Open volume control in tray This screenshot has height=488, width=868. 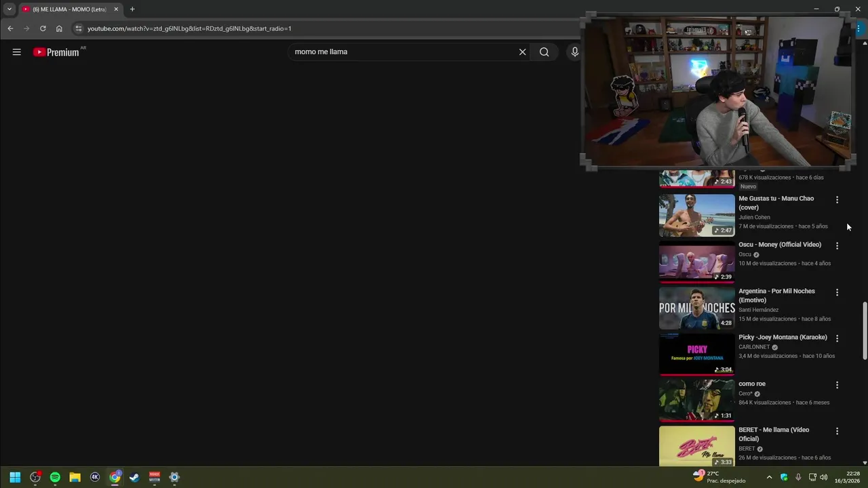pyautogui.click(x=823, y=477)
